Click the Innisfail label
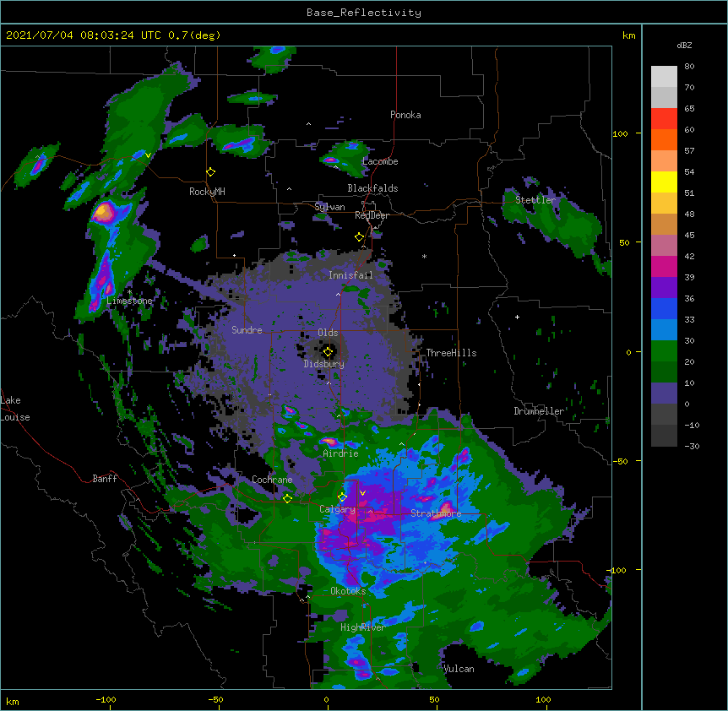 350,275
